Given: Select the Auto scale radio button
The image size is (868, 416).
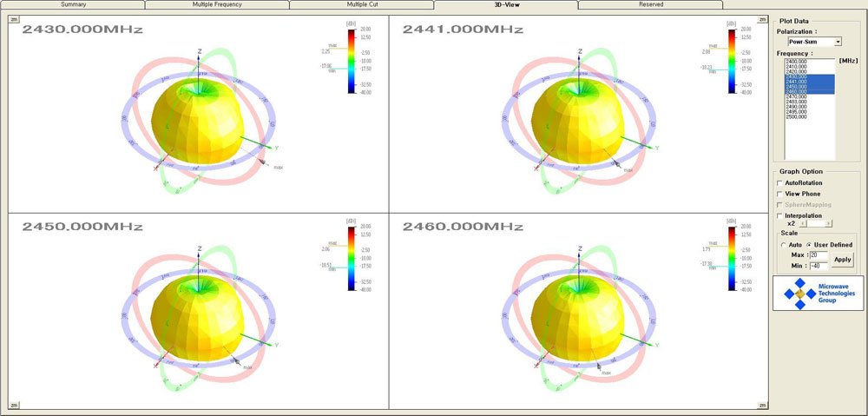Looking at the screenshot, I should tap(783, 245).
